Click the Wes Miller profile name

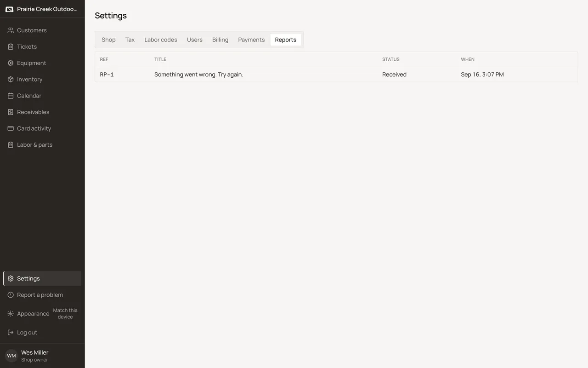[x=35, y=352]
